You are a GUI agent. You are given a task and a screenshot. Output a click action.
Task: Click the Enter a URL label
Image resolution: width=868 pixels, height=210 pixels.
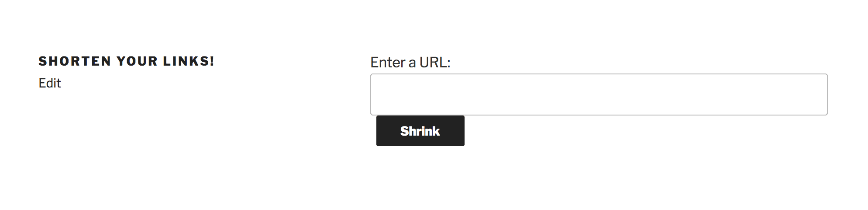tap(410, 63)
